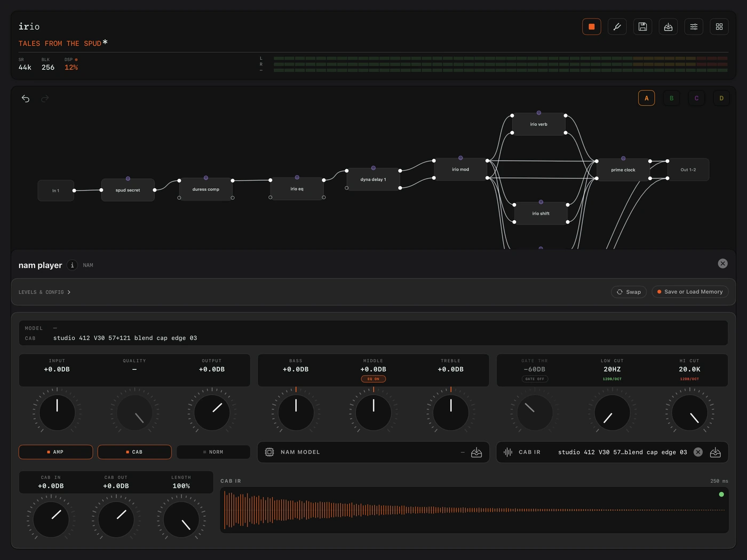Select scene C
747x560 pixels.
(x=697, y=98)
